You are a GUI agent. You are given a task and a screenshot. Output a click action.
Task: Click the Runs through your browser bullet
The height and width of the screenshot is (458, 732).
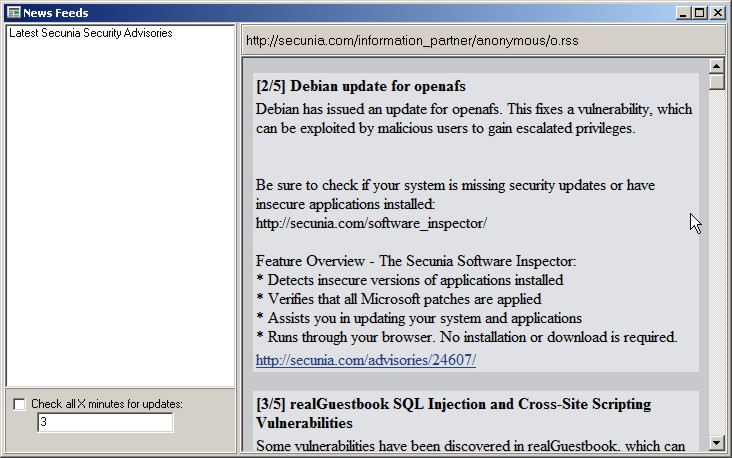pos(466,337)
